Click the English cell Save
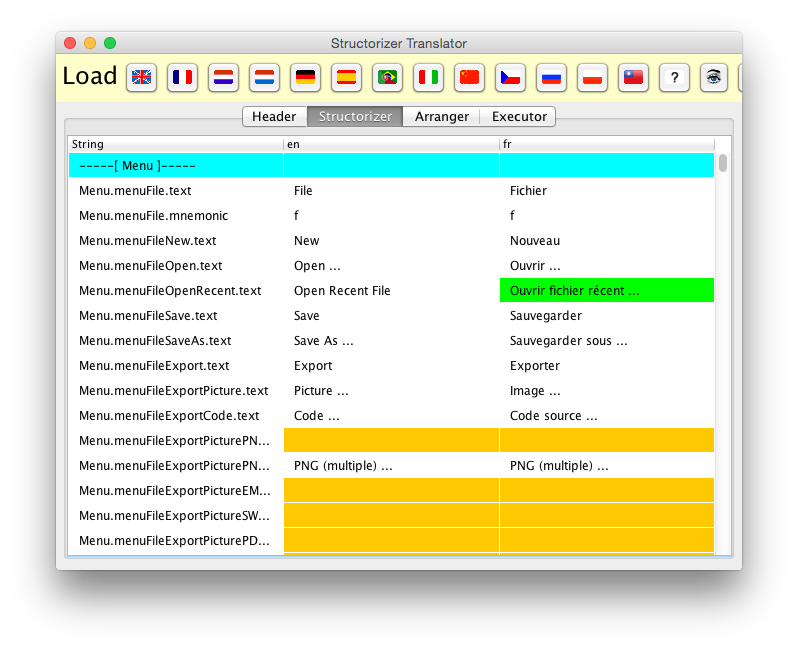 click(391, 316)
